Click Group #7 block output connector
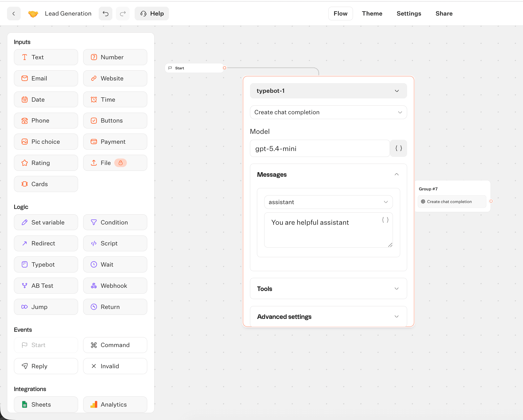The width and height of the screenshot is (523, 420). pyautogui.click(x=491, y=201)
